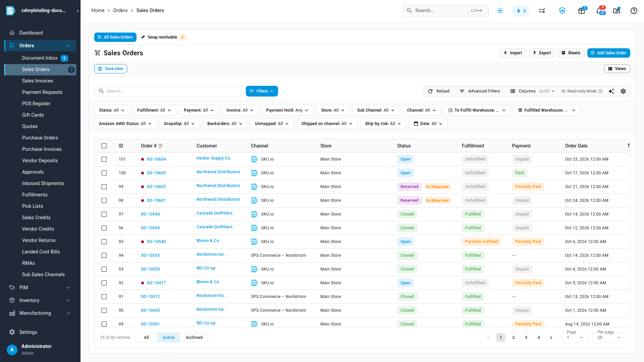Open the Channel: All filter dropdown
The height and width of the screenshot is (362, 644).
(422, 110)
